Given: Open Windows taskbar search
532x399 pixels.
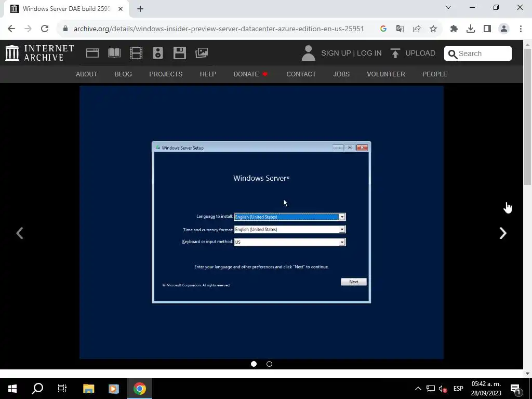Looking at the screenshot, I should 37,389.
